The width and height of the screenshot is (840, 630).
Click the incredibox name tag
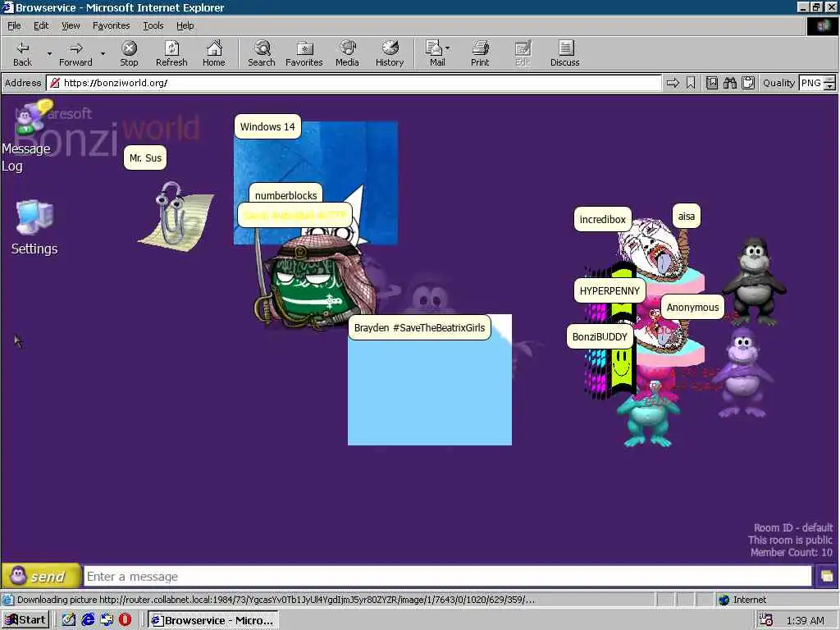[603, 220]
